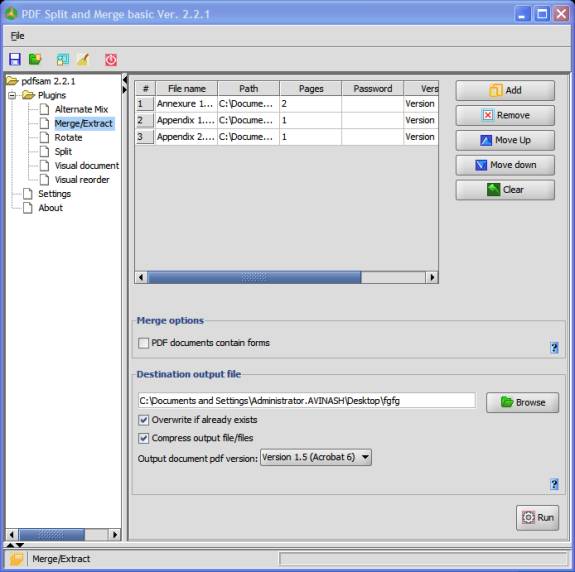Uncheck Overwrite if already exists

143,420
